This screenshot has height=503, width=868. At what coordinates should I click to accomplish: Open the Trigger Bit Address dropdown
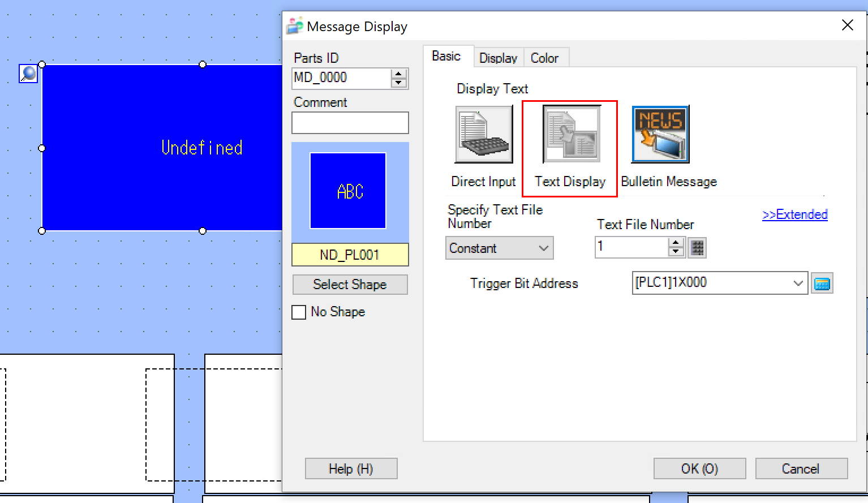[798, 283]
